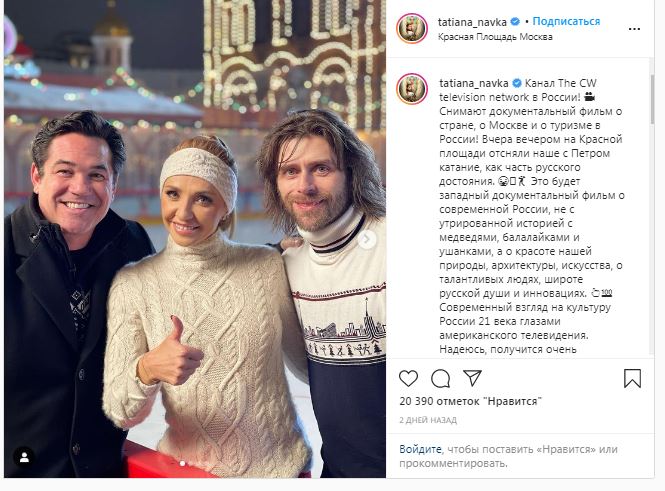Click the avatar beside the caption
The width and height of the screenshot is (665, 491).
(411, 89)
